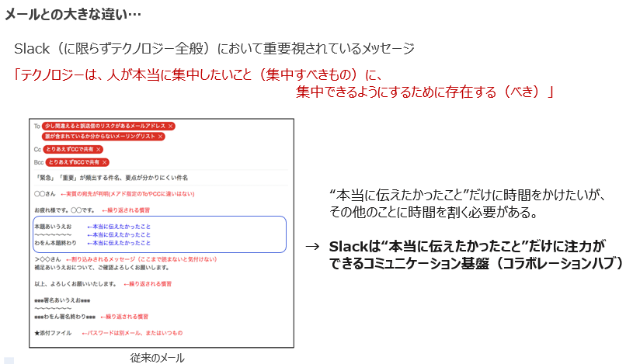Screen dimensions: 626x364
Task: Click the note 割り込みされるメッセージ
Action: [x=141, y=259]
